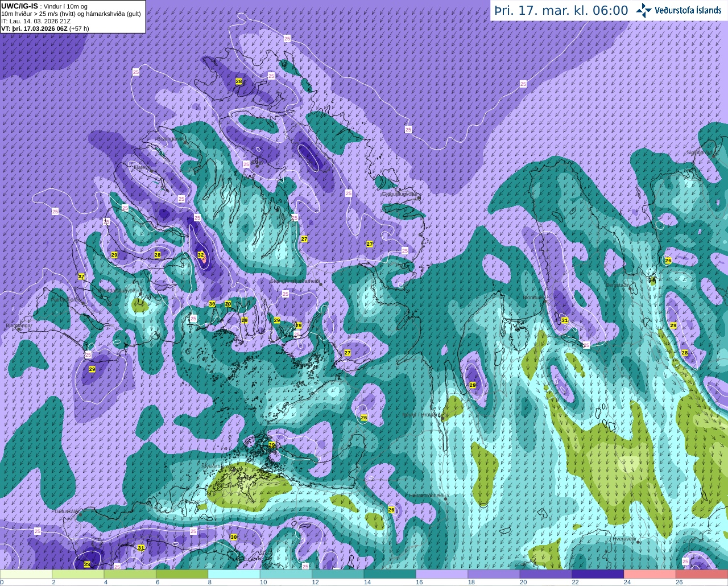Click the yellow 26 marker near Holtavörðuheiði
728x586 pixels.
coord(391,510)
